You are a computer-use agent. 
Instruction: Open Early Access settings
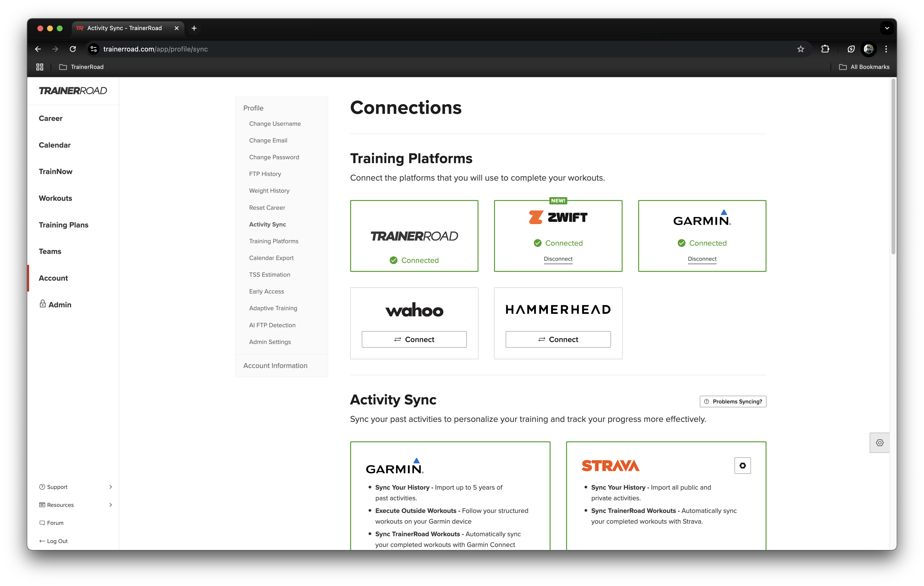tap(266, 292)
